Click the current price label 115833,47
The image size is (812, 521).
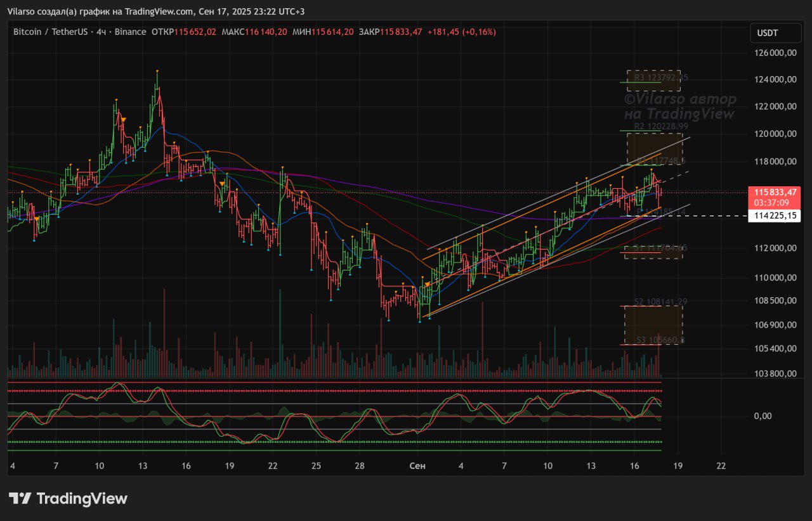[775, 192]
